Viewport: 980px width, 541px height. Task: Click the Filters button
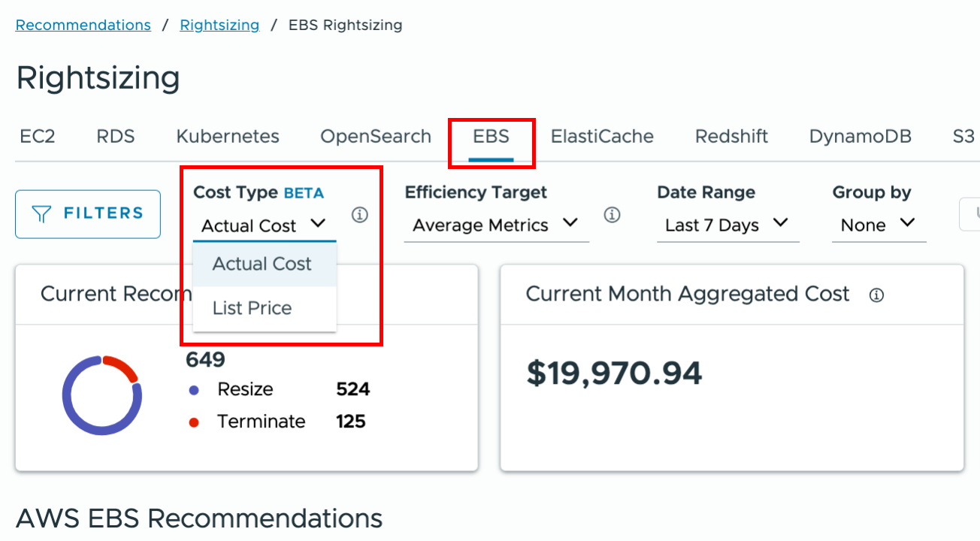87,214
